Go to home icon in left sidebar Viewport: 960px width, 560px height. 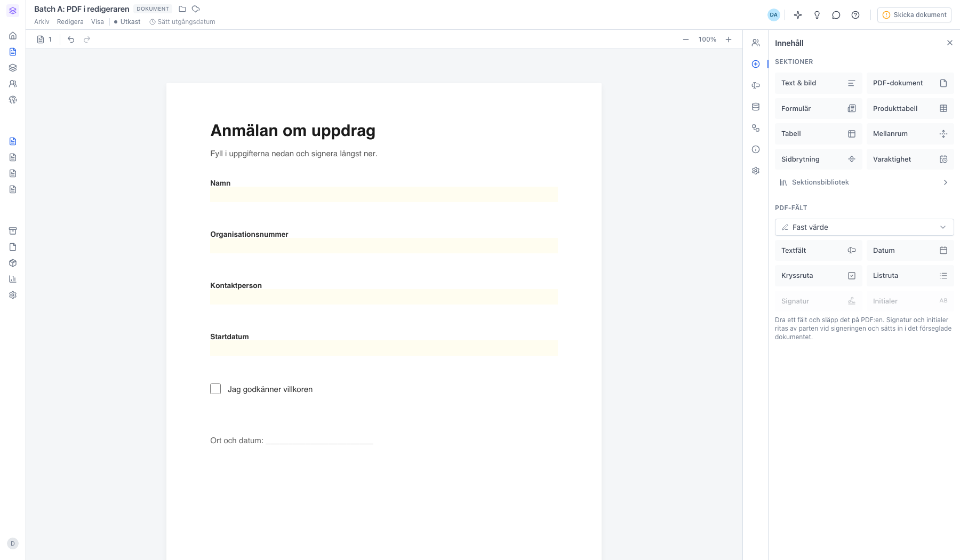[x=13, y=36]
